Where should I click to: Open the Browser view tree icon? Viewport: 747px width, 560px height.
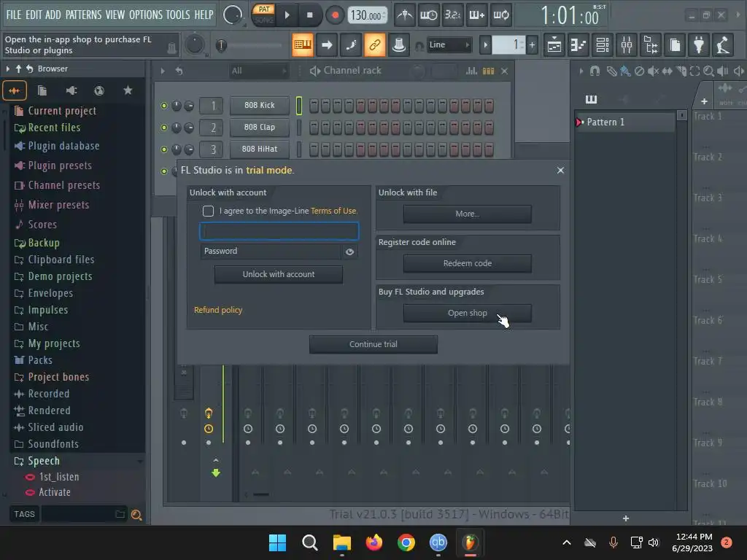pyautogui.click(x=651, y=45)
